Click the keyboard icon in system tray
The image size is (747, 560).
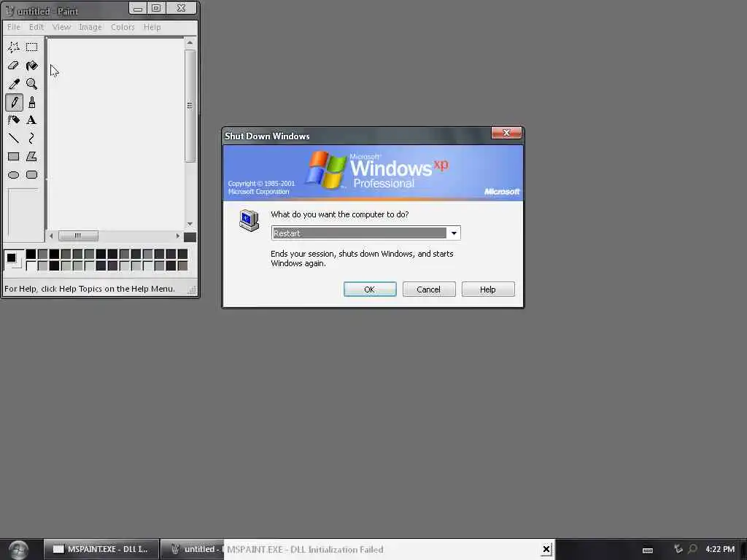click(648, 550)
